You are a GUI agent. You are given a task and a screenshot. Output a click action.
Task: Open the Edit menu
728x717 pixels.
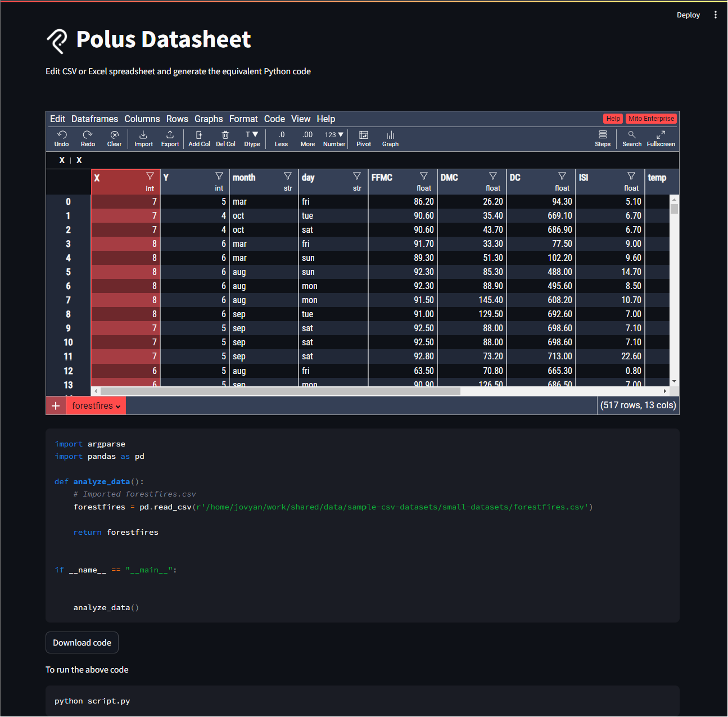57,119
